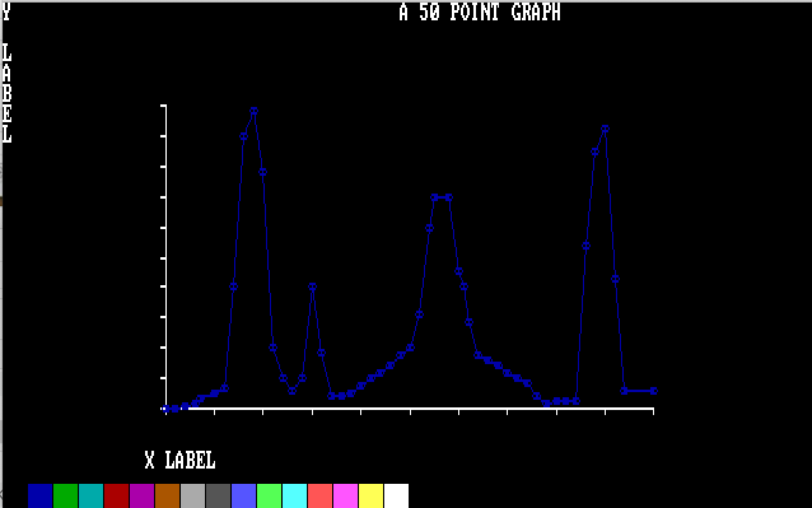Screen dimensions: 812x508
Task: Select the bright light blue swatch
Action: pos(244,496)
